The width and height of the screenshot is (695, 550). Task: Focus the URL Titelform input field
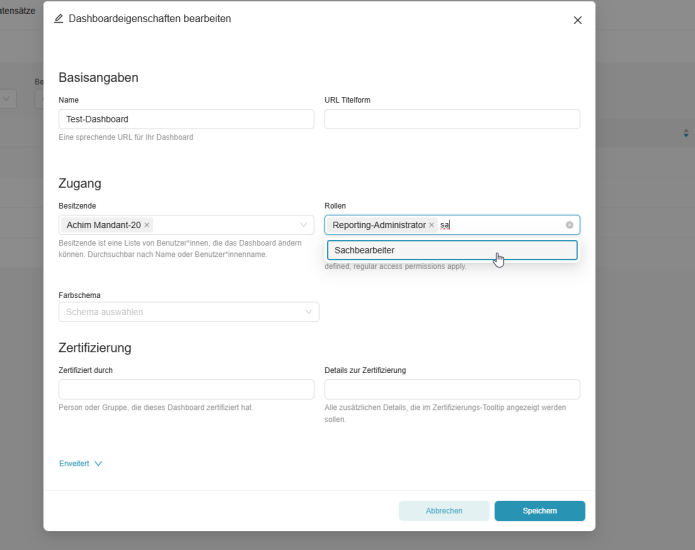pyautogui.click(x=452, y=119)
